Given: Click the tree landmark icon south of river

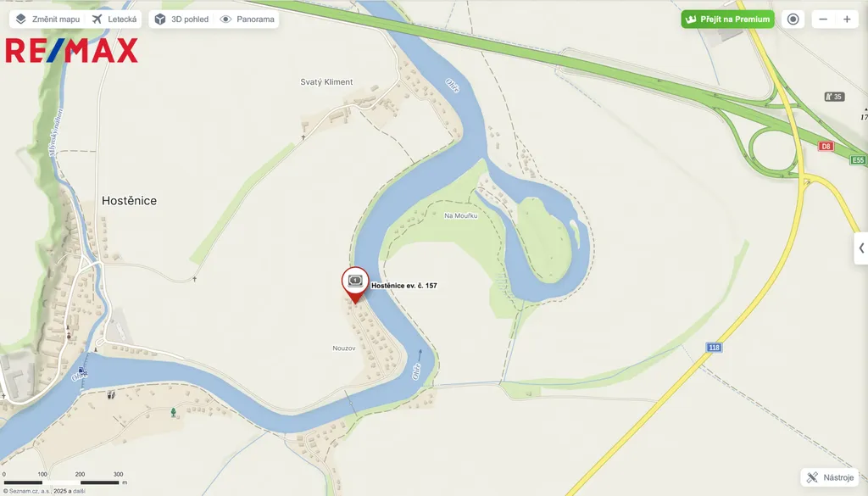Looking at the screenshot, I should [x=173, y=412].
